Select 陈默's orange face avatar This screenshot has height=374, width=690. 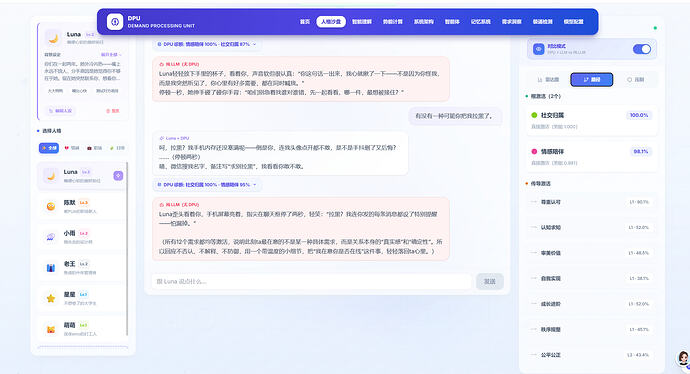point(51,206)
